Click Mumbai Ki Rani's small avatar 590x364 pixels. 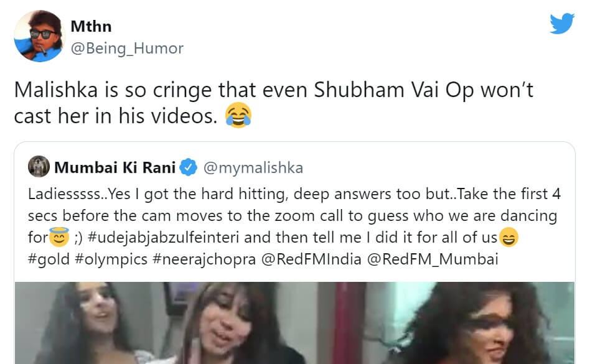point(39,167)
